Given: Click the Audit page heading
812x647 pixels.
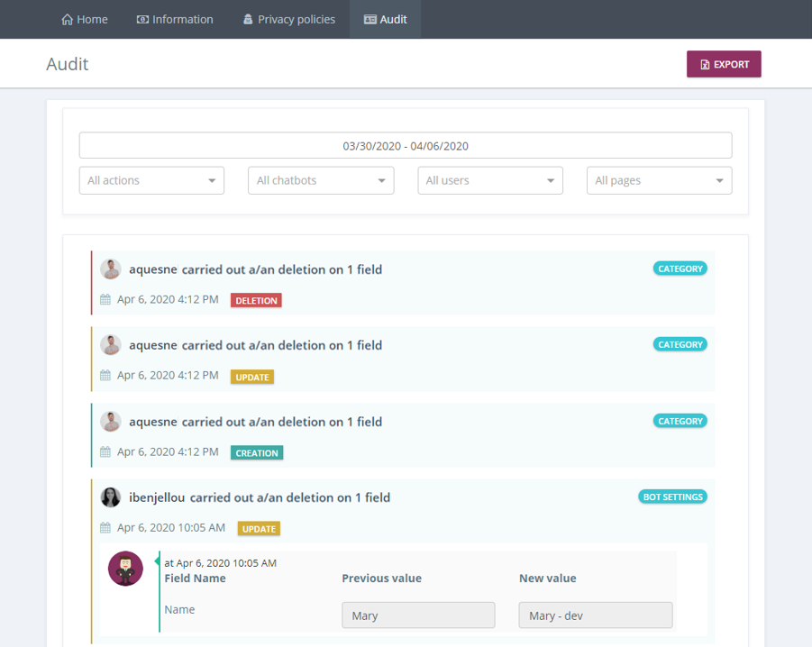Looking at the screenshot, I should pyautogui.click(x=68, y=64).
